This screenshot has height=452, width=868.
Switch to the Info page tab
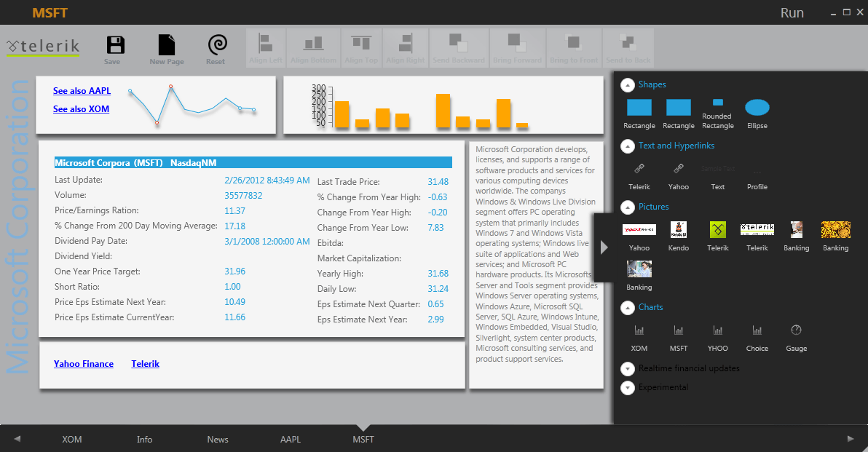coord(144,440)
